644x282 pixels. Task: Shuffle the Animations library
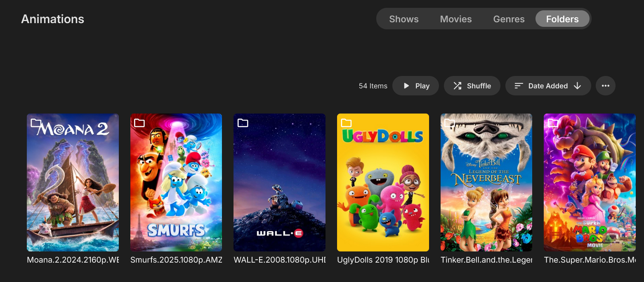click(x=472, y=86)
